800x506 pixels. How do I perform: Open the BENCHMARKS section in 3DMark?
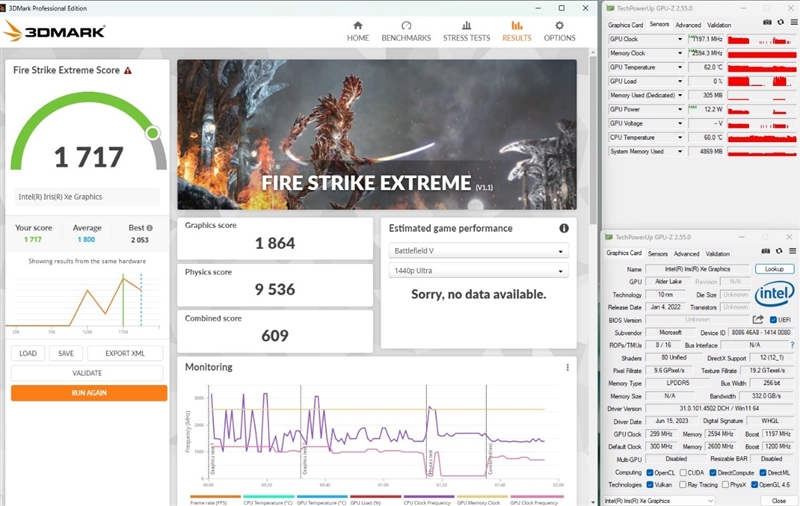[x=406, y=32]
